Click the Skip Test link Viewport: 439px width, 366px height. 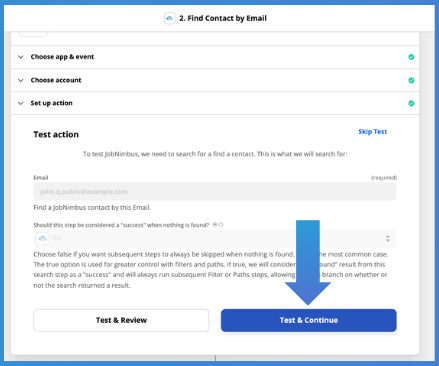(x=373, y=132)
